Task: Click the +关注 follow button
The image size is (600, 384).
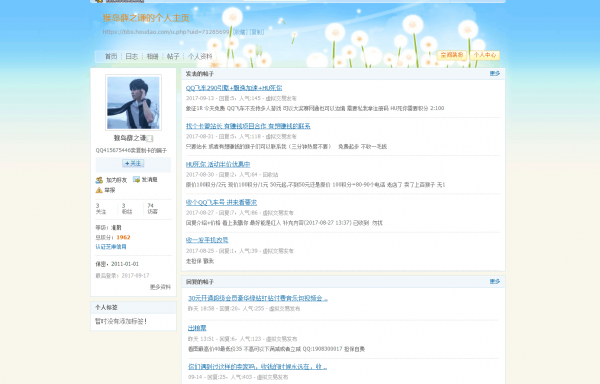Action: click(x=133, y=163)
